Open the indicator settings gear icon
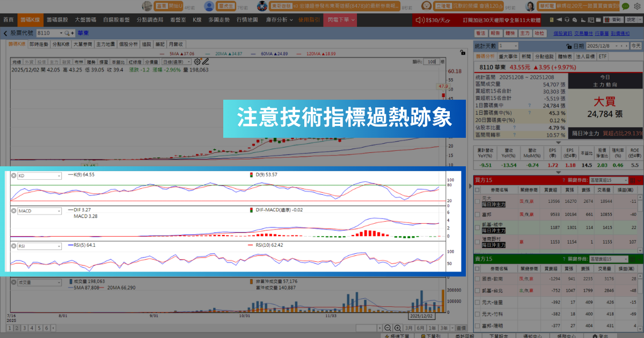The height and width of the screenshot is (338, 644). point(197,61)
